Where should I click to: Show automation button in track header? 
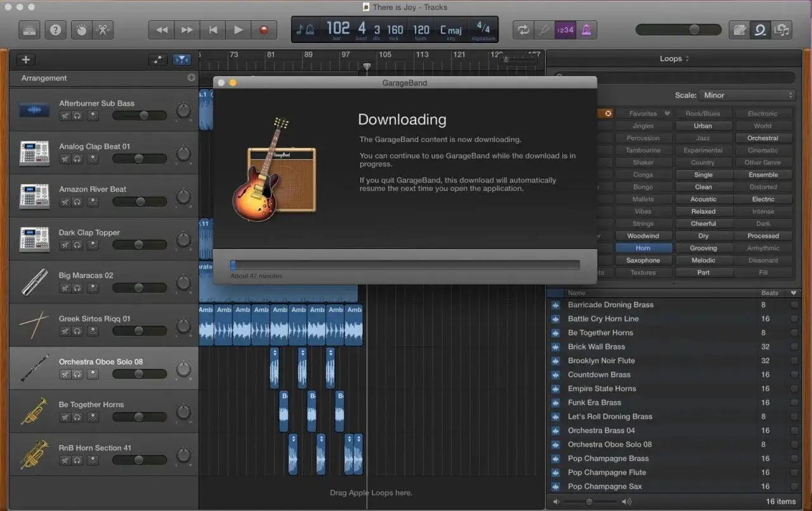(157, 60)
